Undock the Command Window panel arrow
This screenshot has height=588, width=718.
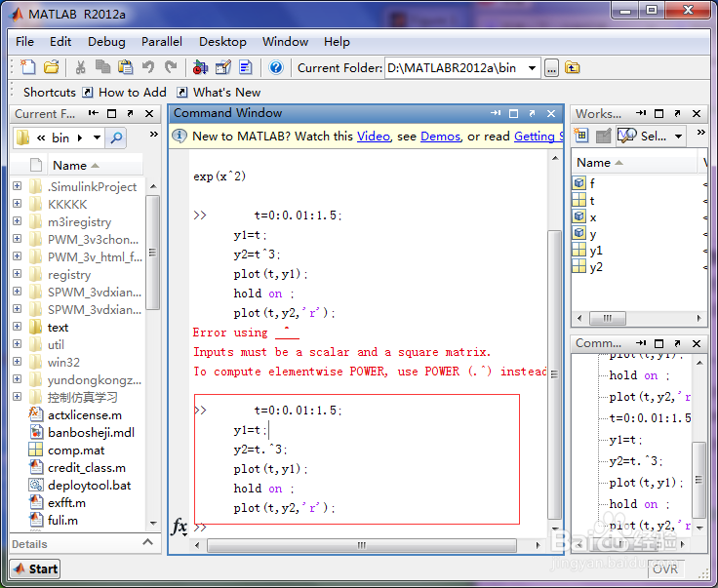click(x=532, y=113)
